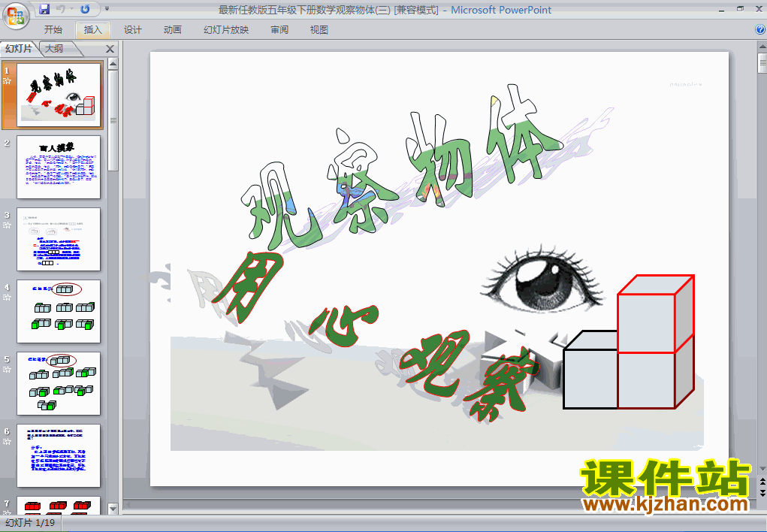Select the 观察物体 WordArt title

point(401,166)
